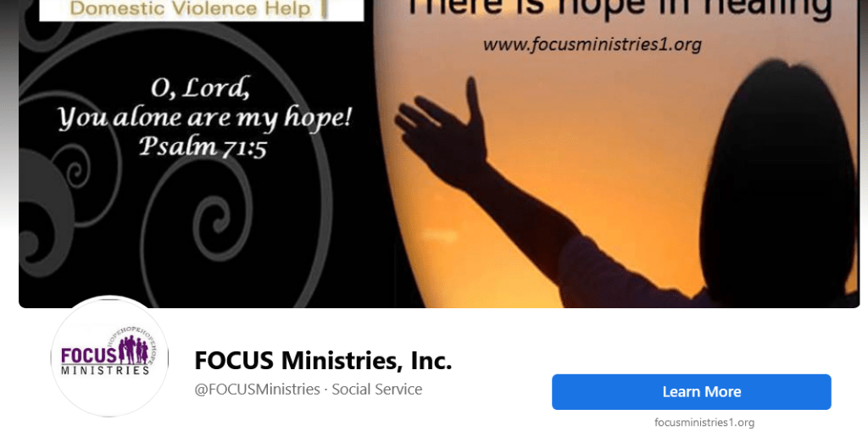
Task: Click the Psalm 71:5 reference text
Action: pos(203,146)
